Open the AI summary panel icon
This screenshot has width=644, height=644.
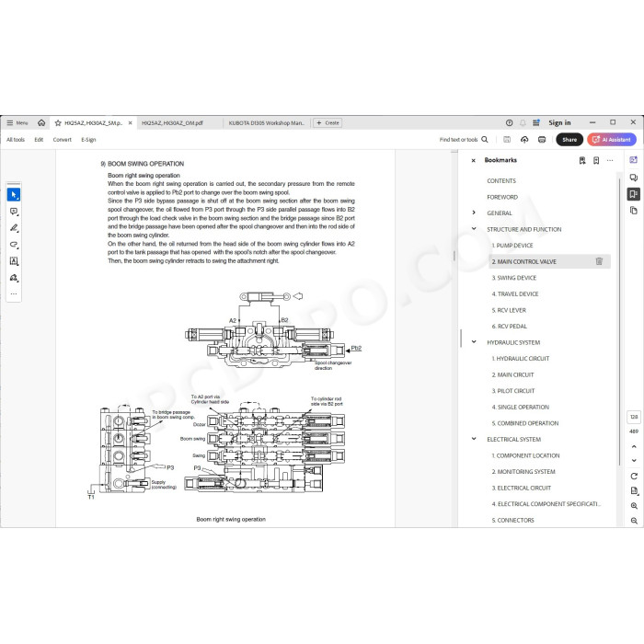point(633,160)
